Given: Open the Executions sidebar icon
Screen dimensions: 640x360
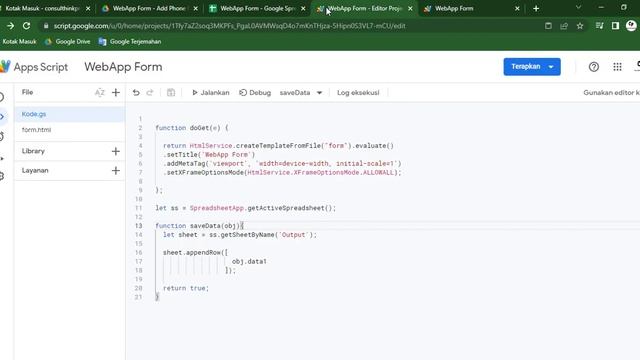Looking at the screenshot, I should [2, 158].
